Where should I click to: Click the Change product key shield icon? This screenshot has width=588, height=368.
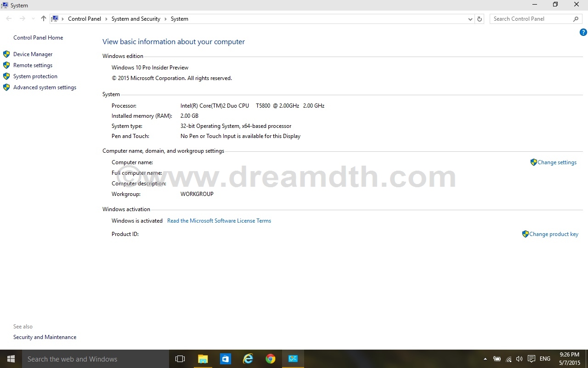point(526,234)
